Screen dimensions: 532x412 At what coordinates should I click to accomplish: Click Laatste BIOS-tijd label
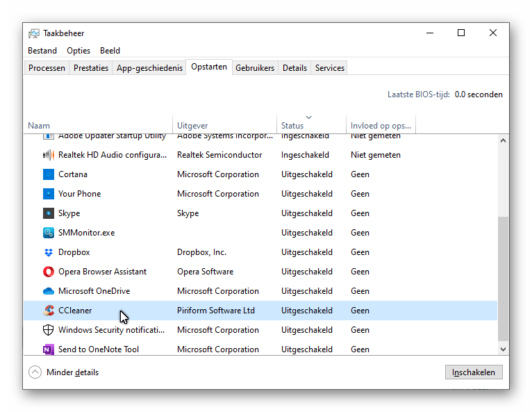tap(419, 94)
